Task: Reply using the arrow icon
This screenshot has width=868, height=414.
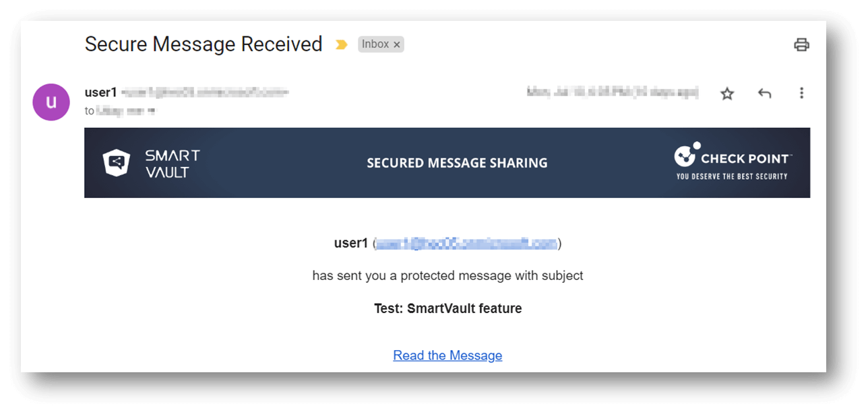Action: click(x=764, y=94)
